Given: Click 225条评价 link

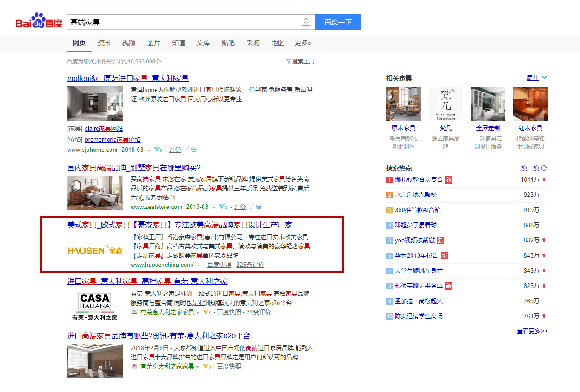Looking at the screenshot, I should (250, 265).
